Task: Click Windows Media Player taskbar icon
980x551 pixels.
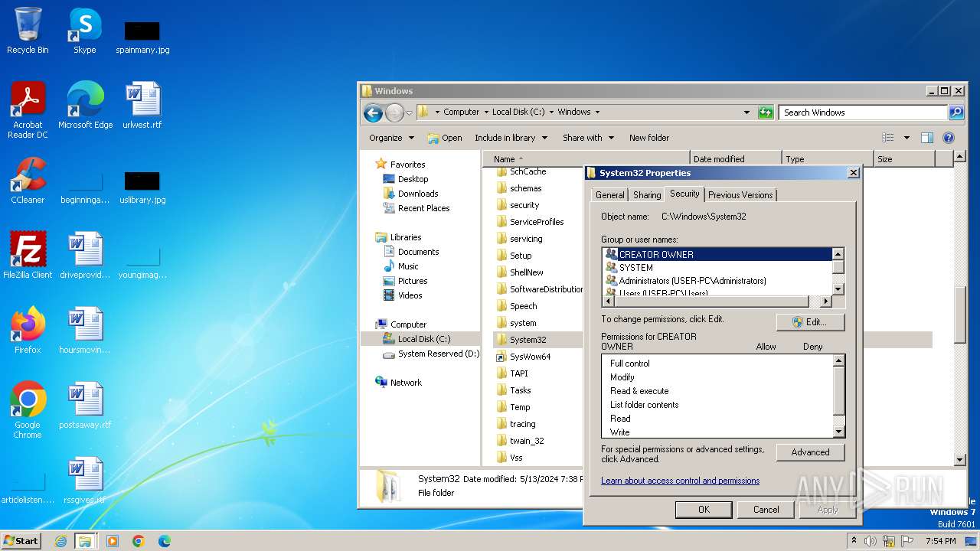Action: [x=113, y=541]
